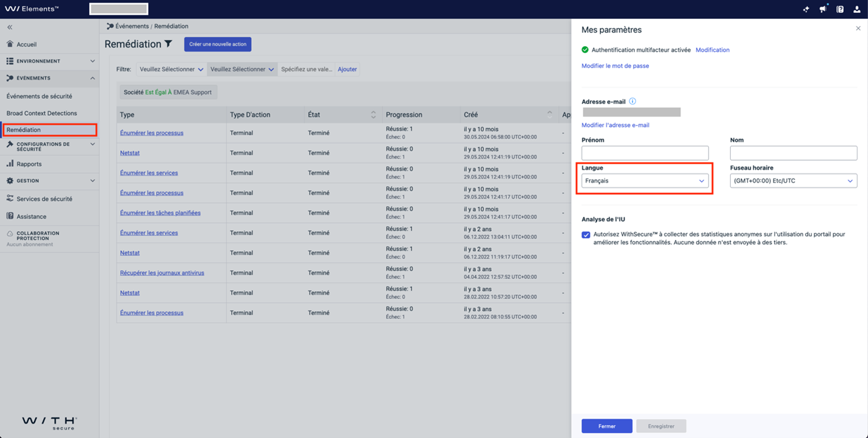Click the Événements breadcrumb link
Viewport: 868px width, 438px height.
(132, 26)
